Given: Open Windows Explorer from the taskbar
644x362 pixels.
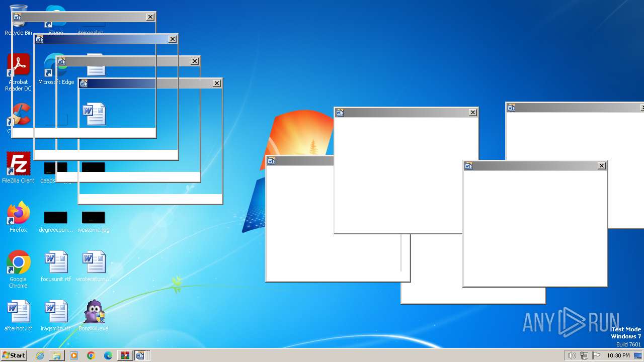Looking at the screenshot, I should click(x=57, y=355).
